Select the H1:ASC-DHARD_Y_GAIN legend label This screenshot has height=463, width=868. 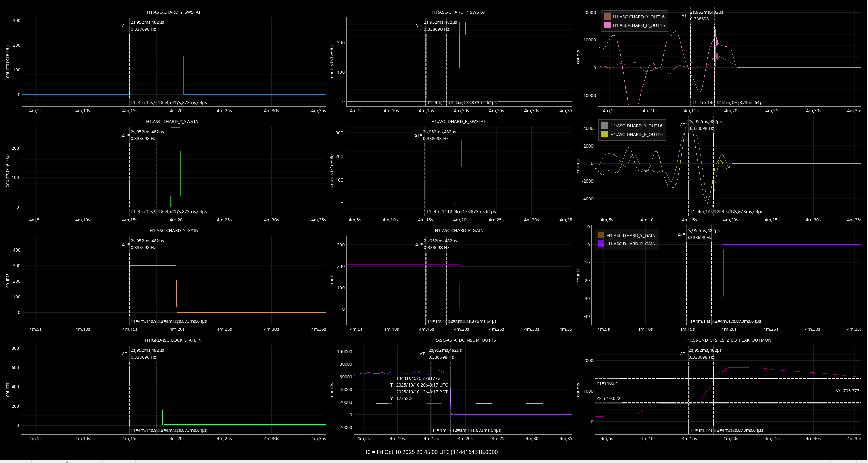(x=631, y=235)
